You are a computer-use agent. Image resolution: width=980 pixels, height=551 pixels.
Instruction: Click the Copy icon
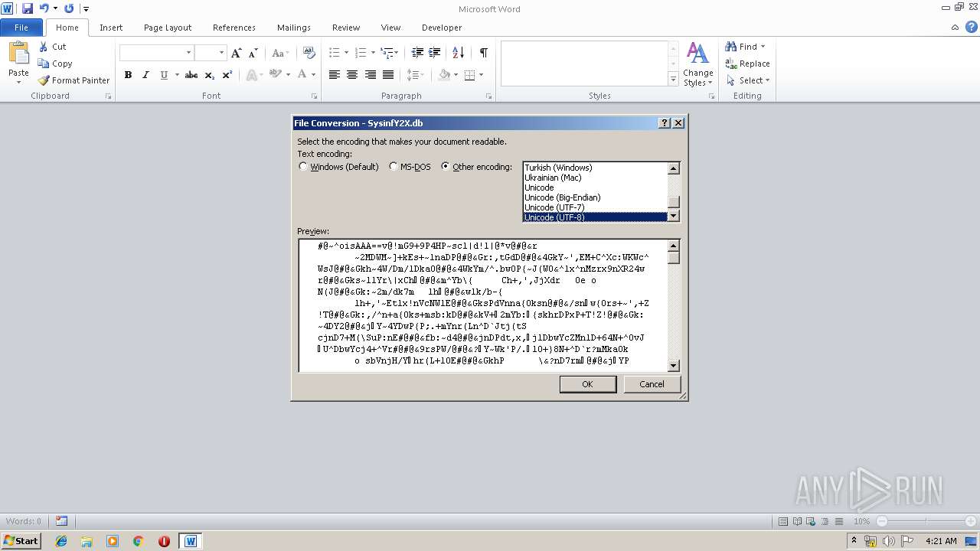click(44, 64)
